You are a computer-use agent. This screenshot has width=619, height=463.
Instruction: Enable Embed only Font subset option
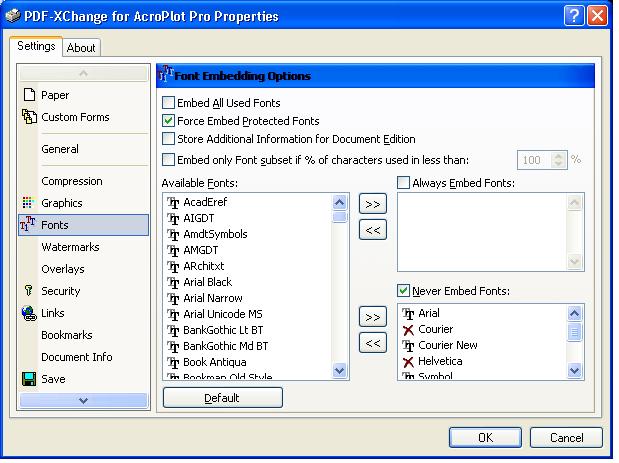(169, 160)
